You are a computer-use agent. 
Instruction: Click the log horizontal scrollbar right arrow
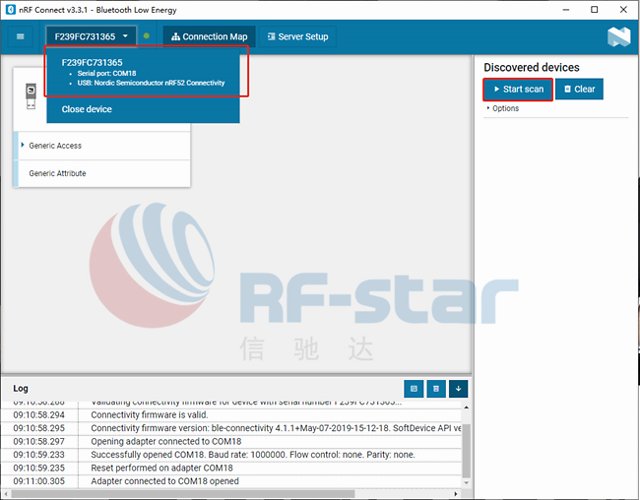[456, 494]
